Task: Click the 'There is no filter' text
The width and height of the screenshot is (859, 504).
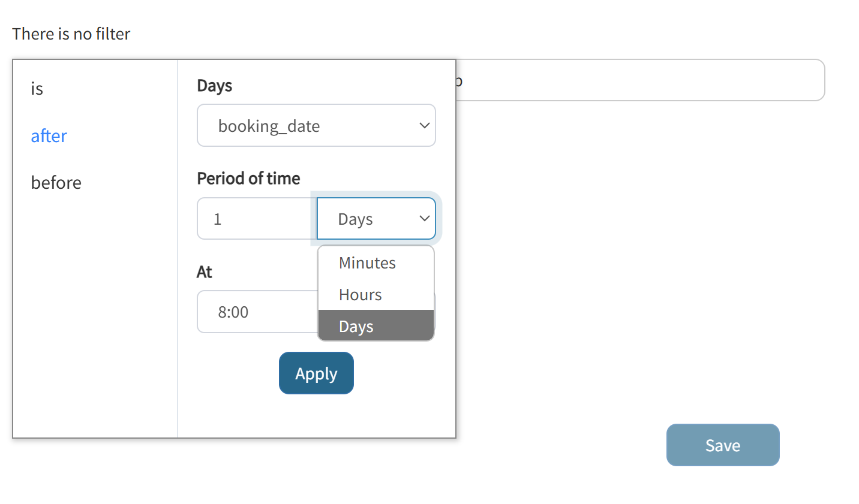Action: [x=71, y=34]
